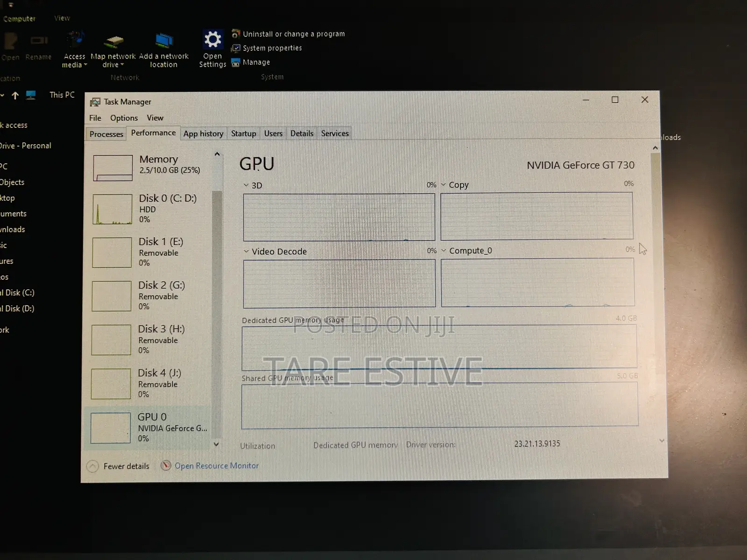Click Access media icon in Explorer ribbon
This screenshot has width=747, height=560.
pyautogui.click(x=75, y=40)
